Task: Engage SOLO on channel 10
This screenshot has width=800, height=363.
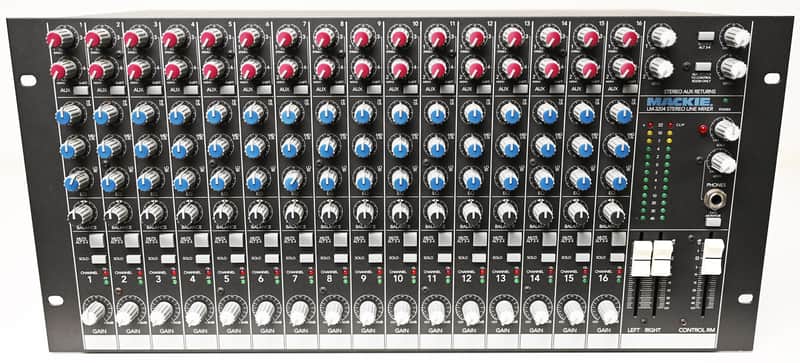Action: 410,258
